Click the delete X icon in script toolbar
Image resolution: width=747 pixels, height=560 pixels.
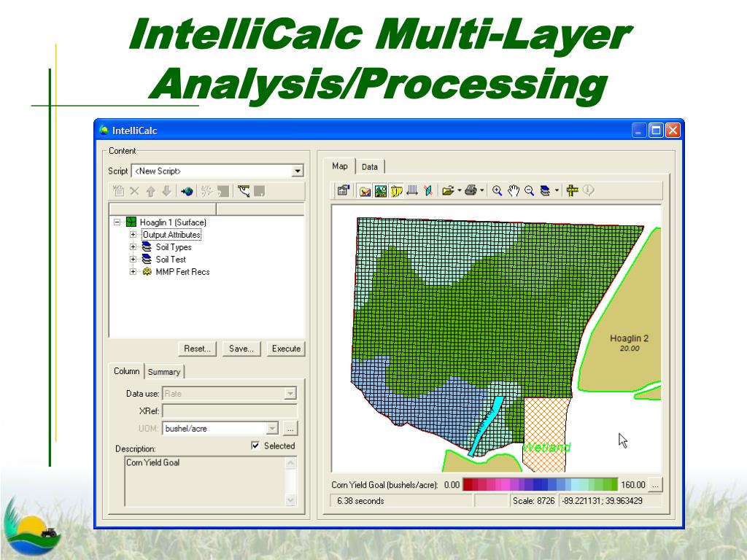134,192
